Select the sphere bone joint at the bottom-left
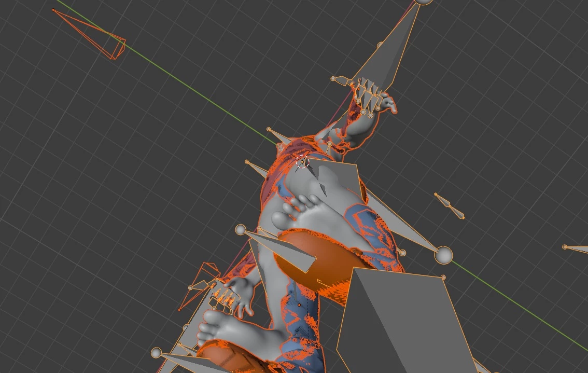This screenshot has height=373, width=588. click(x=156, y=353)
